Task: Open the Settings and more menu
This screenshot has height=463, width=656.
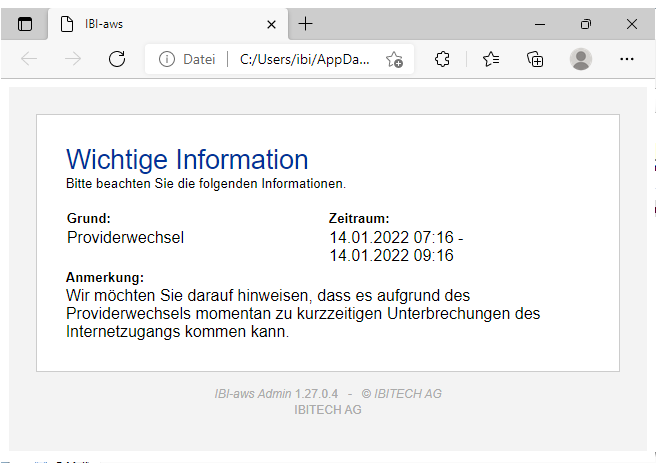Action: pos(627,59)
